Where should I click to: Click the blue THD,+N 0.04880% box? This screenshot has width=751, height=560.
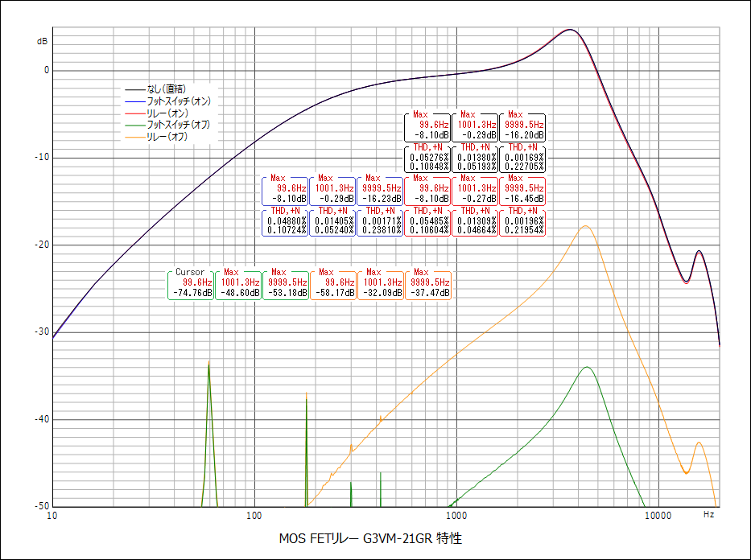pyautogui.click(x=285, y=221)
